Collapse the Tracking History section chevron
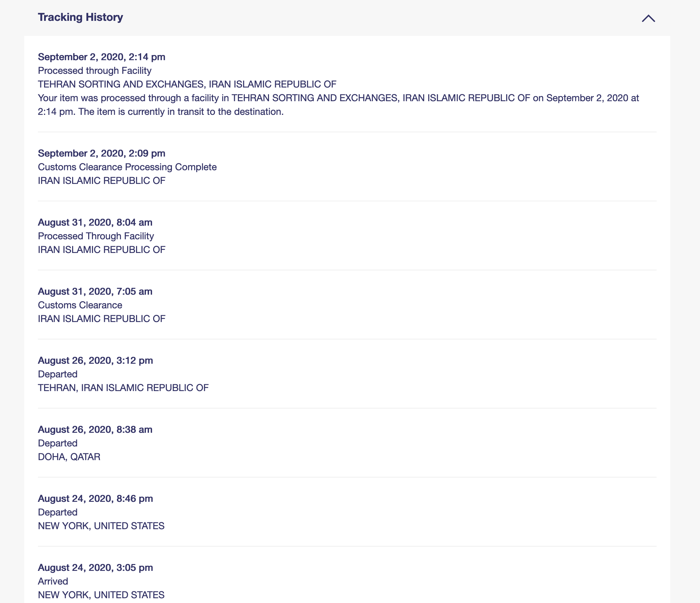 point(648,18)
